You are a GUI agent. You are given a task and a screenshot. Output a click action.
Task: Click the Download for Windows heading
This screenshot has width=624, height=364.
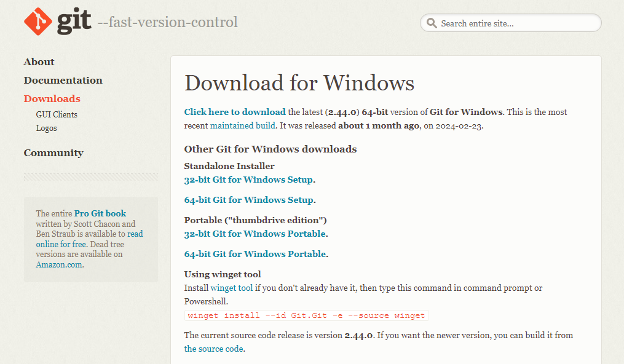tap(299, 83)
